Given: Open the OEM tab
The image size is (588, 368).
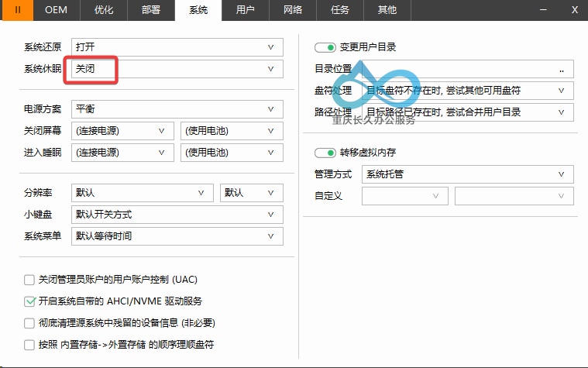Looking at the screenshot, I should (57, 10).
